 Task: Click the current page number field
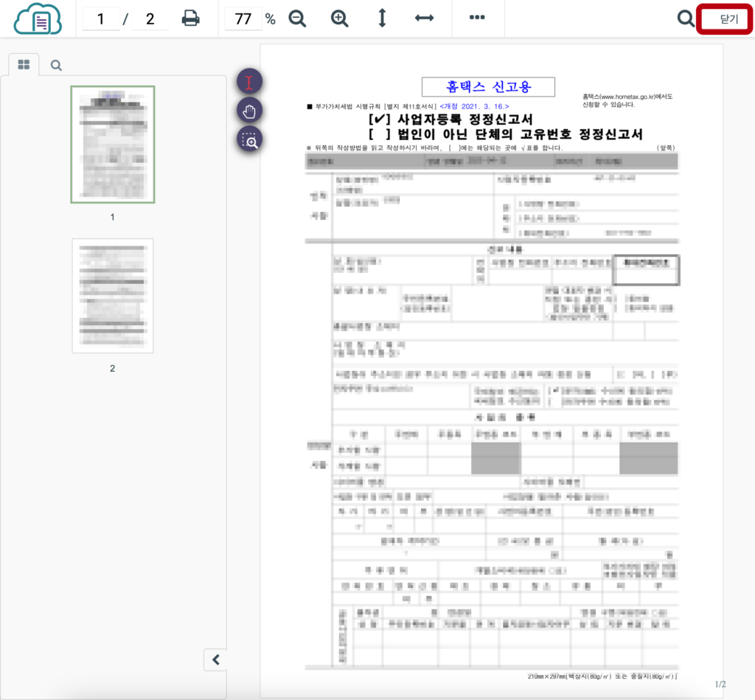[x=100, y=19]
